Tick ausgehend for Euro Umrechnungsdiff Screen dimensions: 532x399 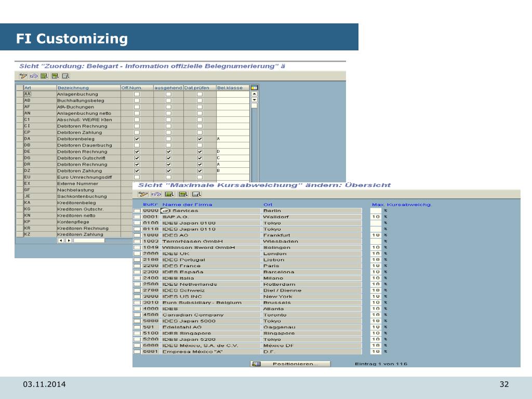[168, 178]
